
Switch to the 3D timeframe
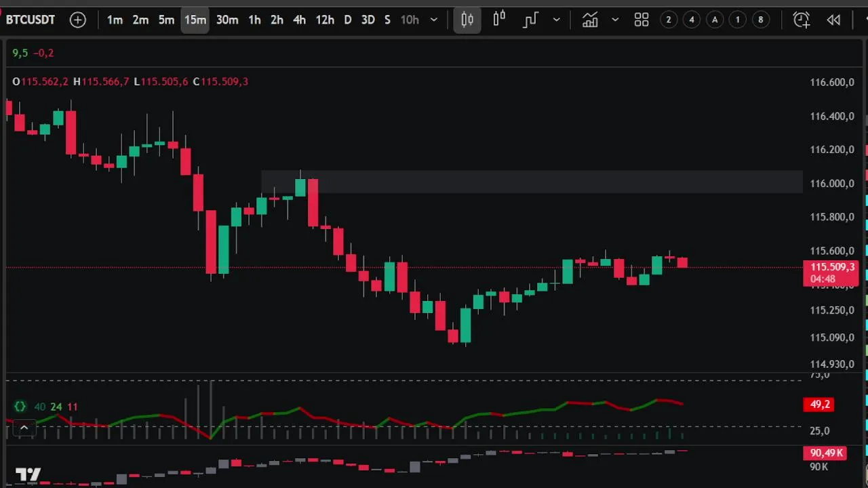[x=368, y=20]
